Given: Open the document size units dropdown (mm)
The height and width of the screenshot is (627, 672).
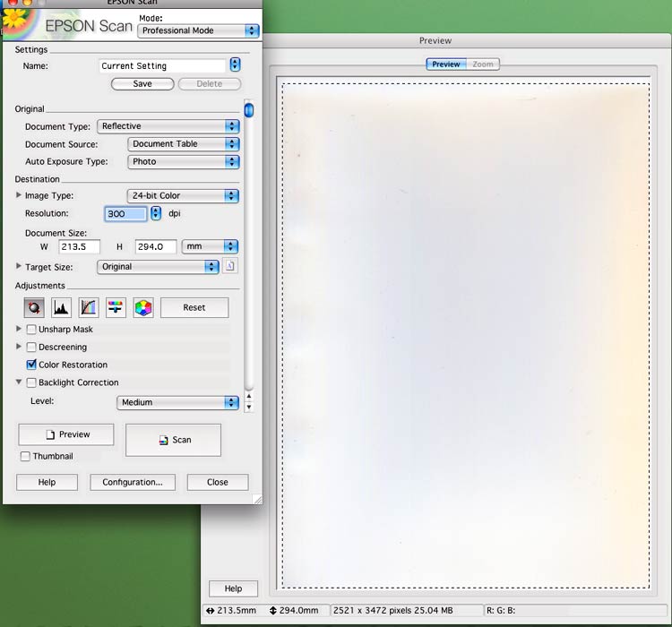Looking at the screenshot, I should coord(210,246).
